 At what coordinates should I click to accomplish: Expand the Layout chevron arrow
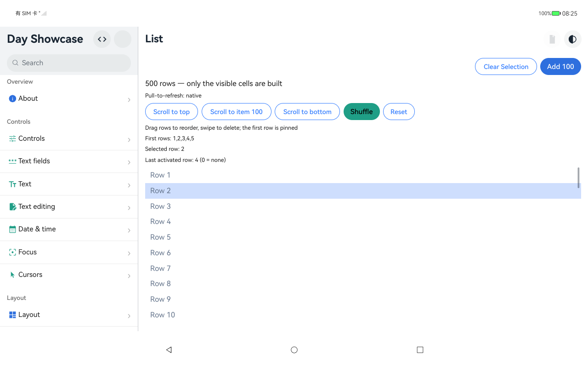click(129, 316)
